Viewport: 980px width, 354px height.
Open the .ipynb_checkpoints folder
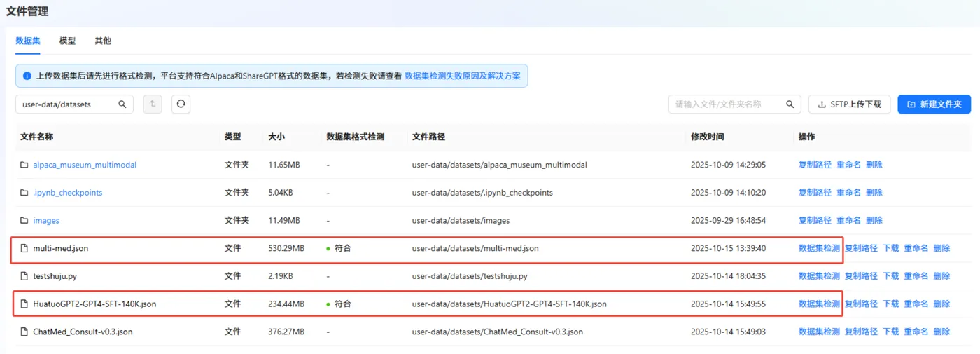67,193
